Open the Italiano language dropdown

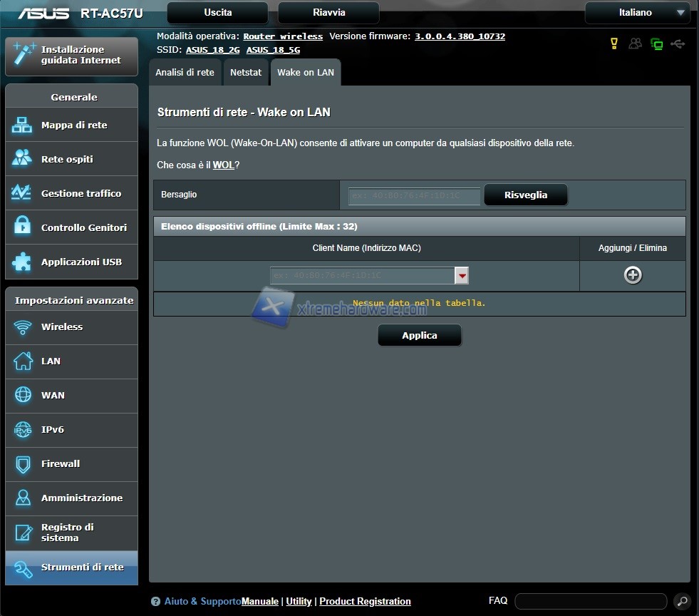coord(638,13)
